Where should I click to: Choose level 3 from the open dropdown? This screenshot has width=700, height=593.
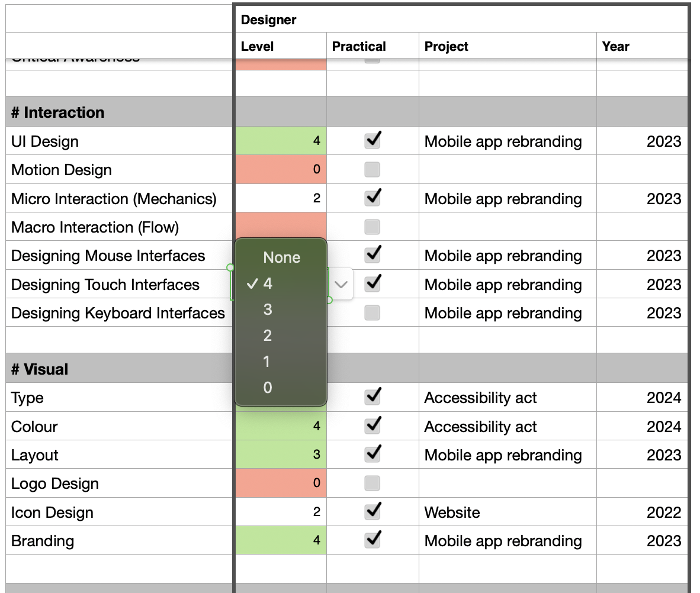(x=266, y=309)
